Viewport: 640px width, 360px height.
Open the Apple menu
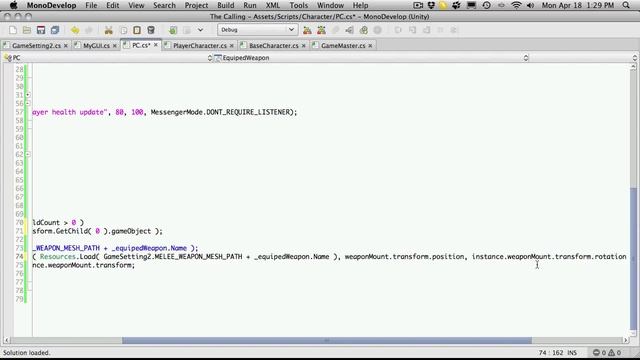click(13, 5)
